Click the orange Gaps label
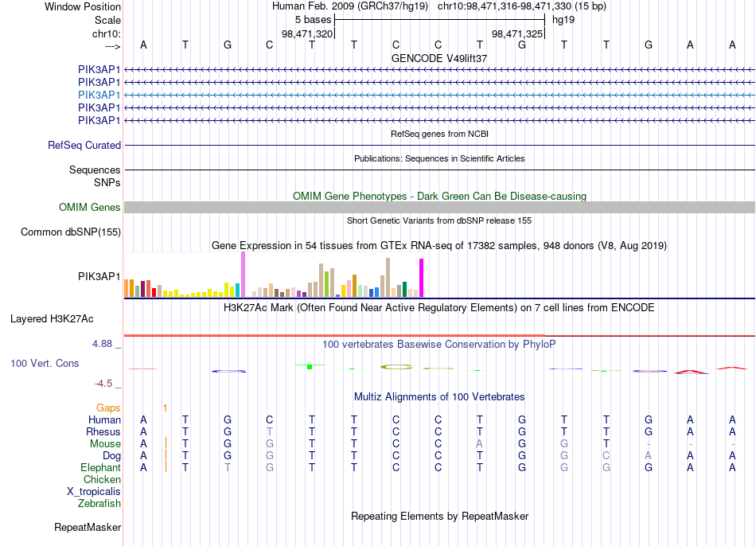This screenshot has width=756, height=546. (108, 408)
